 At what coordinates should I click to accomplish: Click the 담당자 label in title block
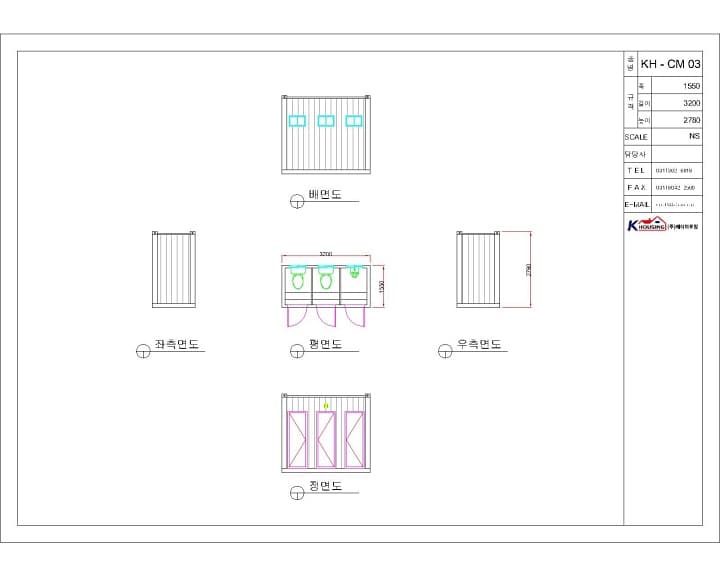point(635,154)
